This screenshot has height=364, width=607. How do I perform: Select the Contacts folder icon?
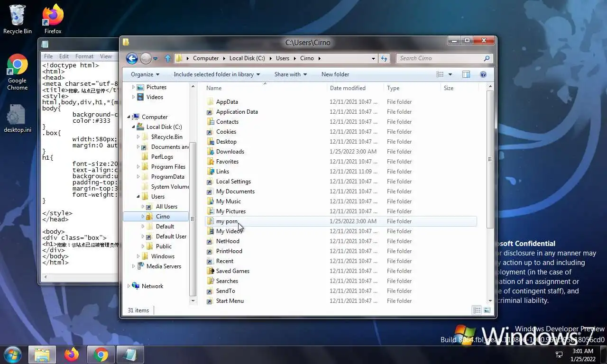[211, 122]
